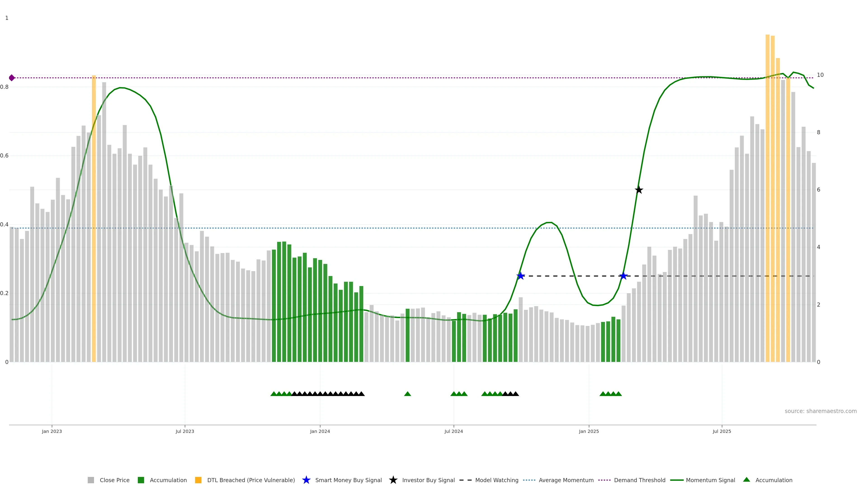Click the green triangle Accumulation legend icon
The width and height of the screenshot is (868, 488).
[746, 480]
